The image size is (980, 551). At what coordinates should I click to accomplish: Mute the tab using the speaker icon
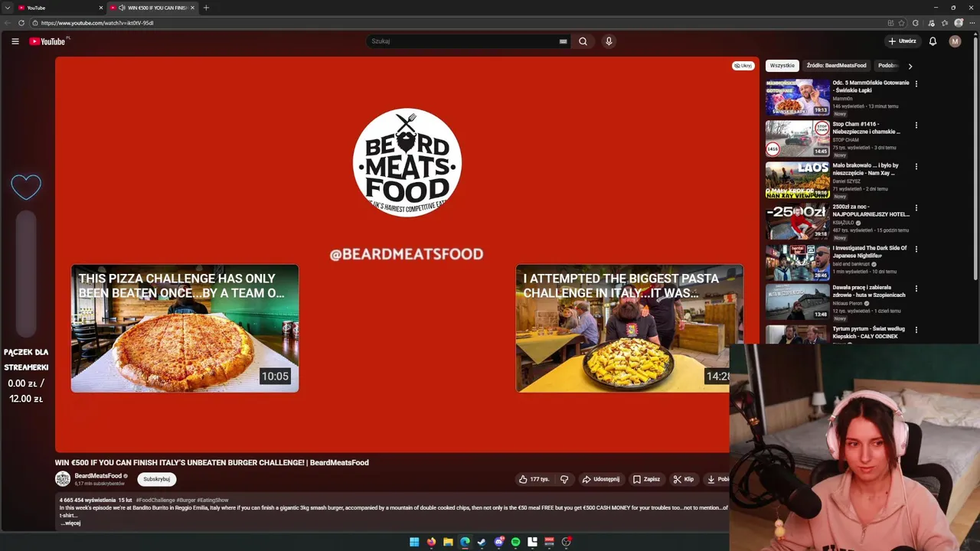tap(122, 8)
